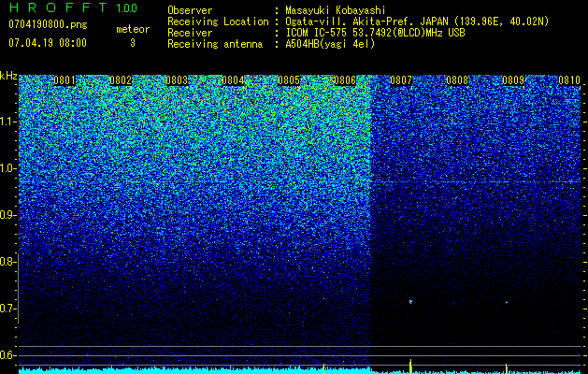Screen dimensions: 588x374
Task: Click the 0.6 frequency axis label
Action: pos(7,355)
